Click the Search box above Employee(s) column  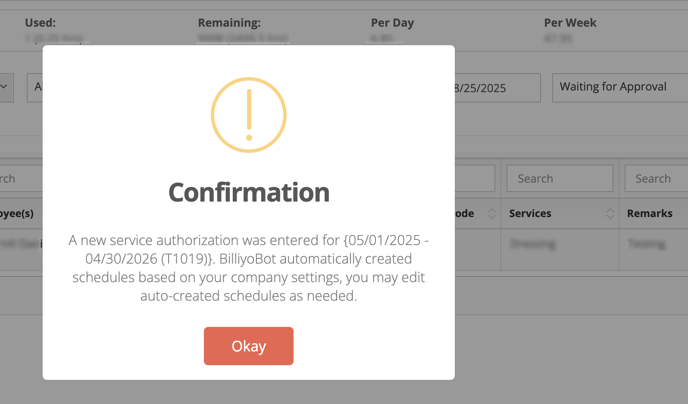point(20,179)
